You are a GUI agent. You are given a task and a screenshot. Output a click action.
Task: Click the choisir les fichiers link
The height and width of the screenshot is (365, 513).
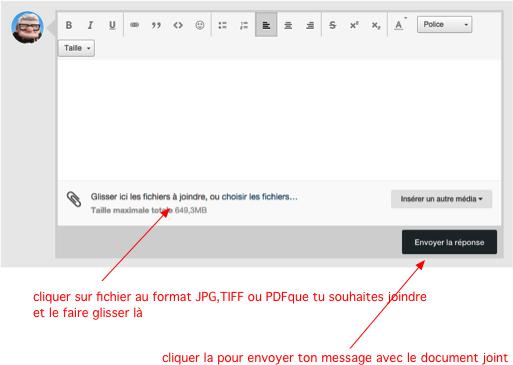pos(260,197)
